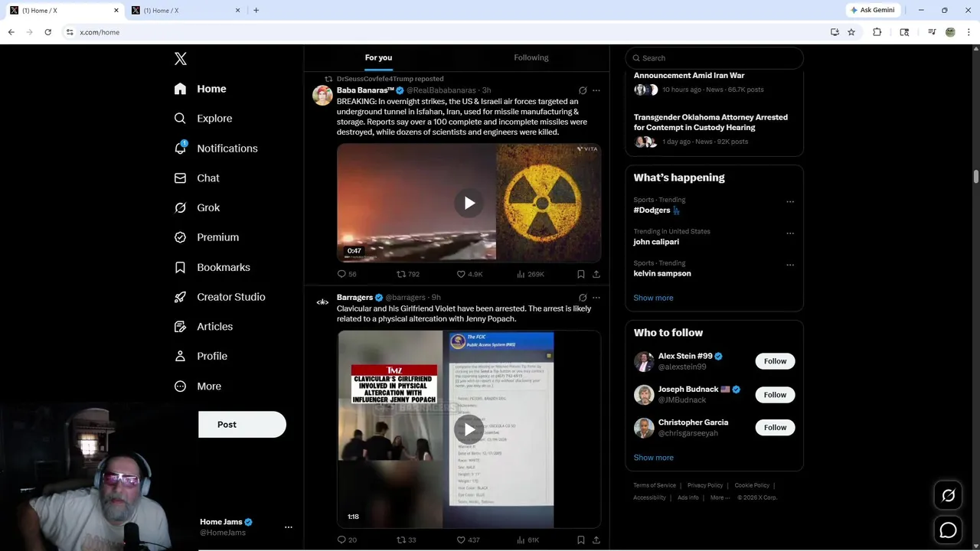Share the Barragers post

coord(596,540)
